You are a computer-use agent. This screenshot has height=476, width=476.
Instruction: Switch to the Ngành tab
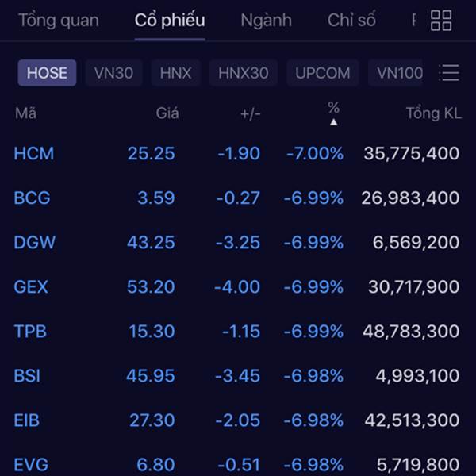[x=266, y=21]
